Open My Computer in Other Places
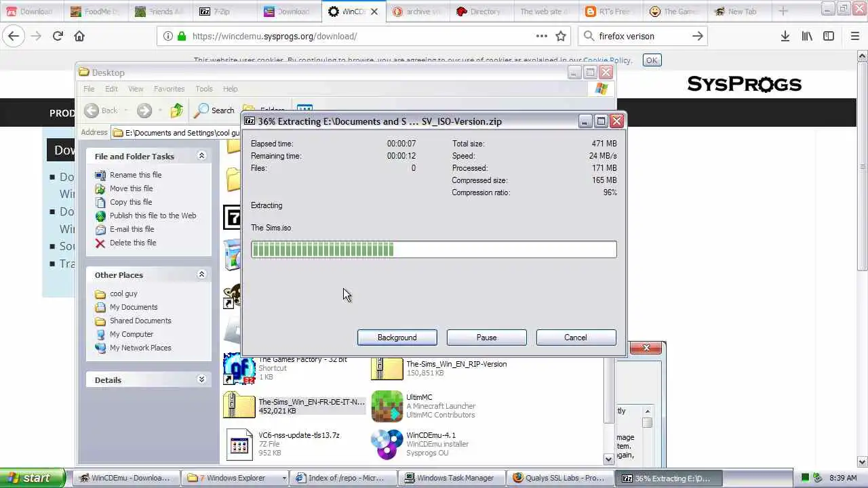The height and width of the screenshot is (488, 868). [132, 334]
